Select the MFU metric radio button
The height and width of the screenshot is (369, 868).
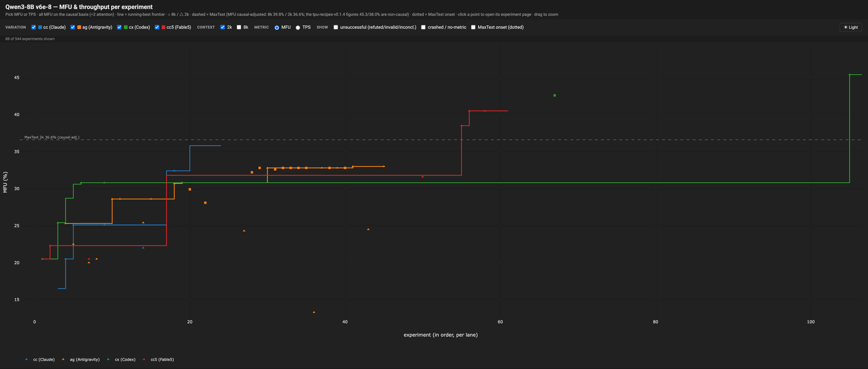[x=277, y=28]
